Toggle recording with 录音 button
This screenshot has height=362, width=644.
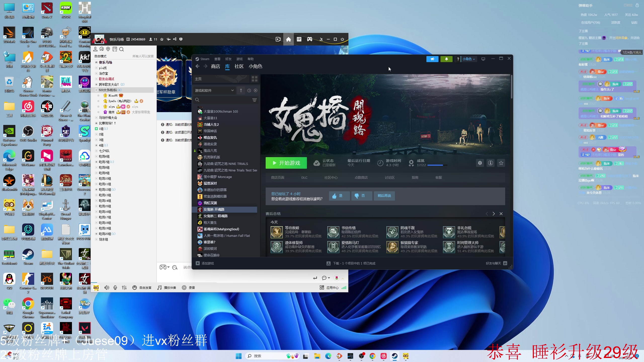188,288
